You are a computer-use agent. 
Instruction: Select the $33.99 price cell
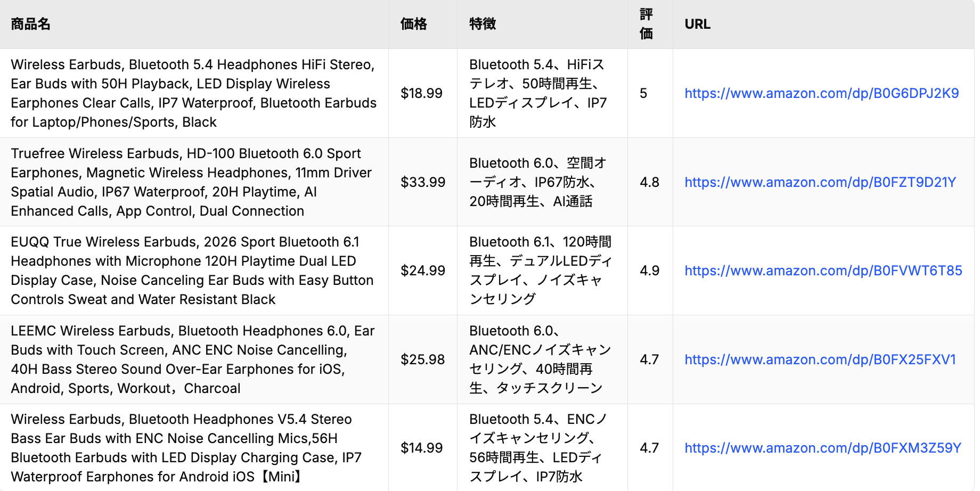click(423, 183)
